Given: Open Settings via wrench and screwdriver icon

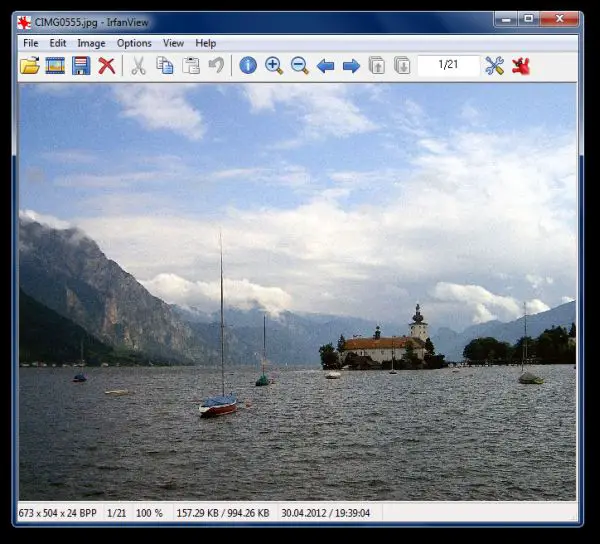Looking at the screenshot, I should click(x=494, y=65).
